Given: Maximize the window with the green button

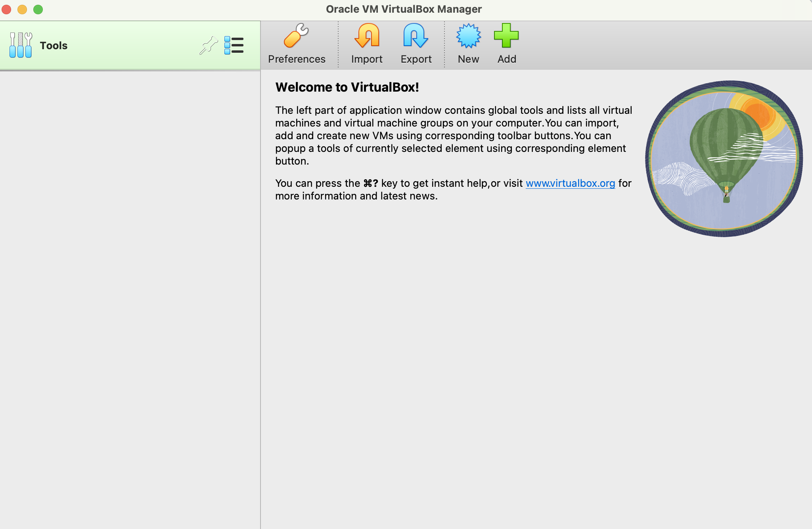Looking at the screenshot, I should point(38,9).
